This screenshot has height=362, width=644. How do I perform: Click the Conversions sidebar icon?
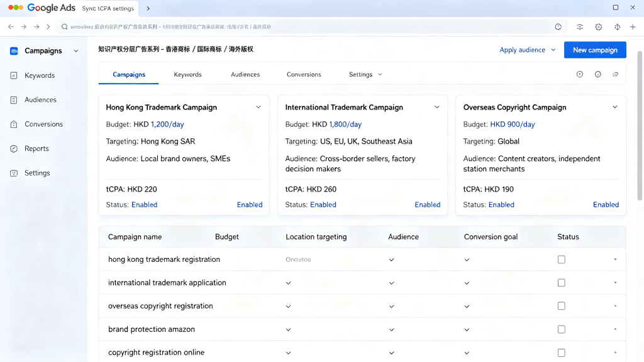(14, 124)
